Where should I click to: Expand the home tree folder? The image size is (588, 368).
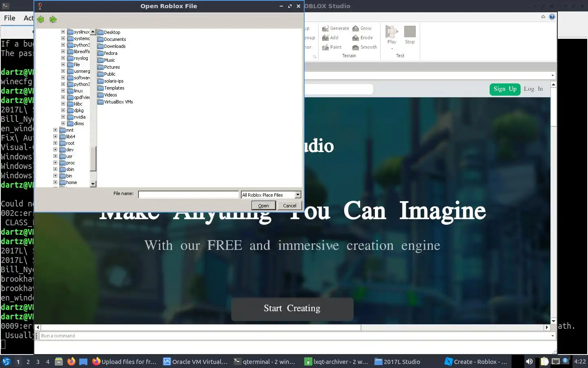coord(55,182)
